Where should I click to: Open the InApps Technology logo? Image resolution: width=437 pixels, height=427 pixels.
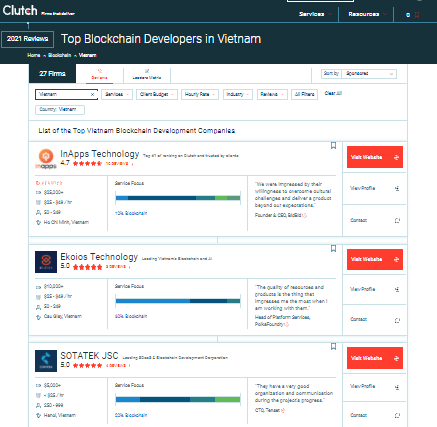pos(46,159)
